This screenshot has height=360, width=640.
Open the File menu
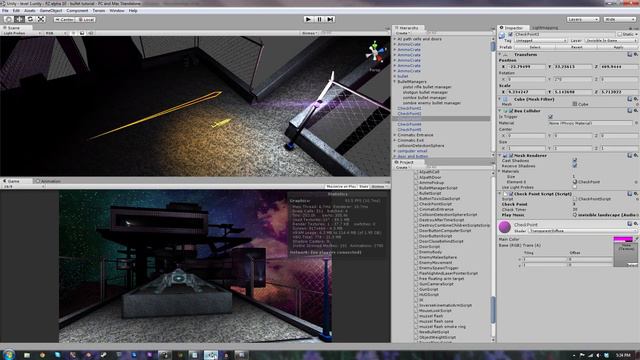(5, 11)
